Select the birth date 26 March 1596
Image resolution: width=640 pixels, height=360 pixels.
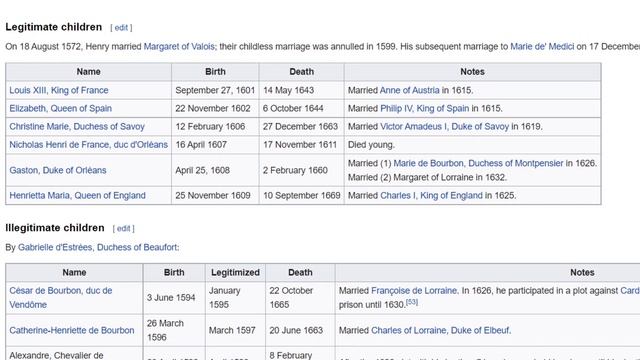(165, 330)
